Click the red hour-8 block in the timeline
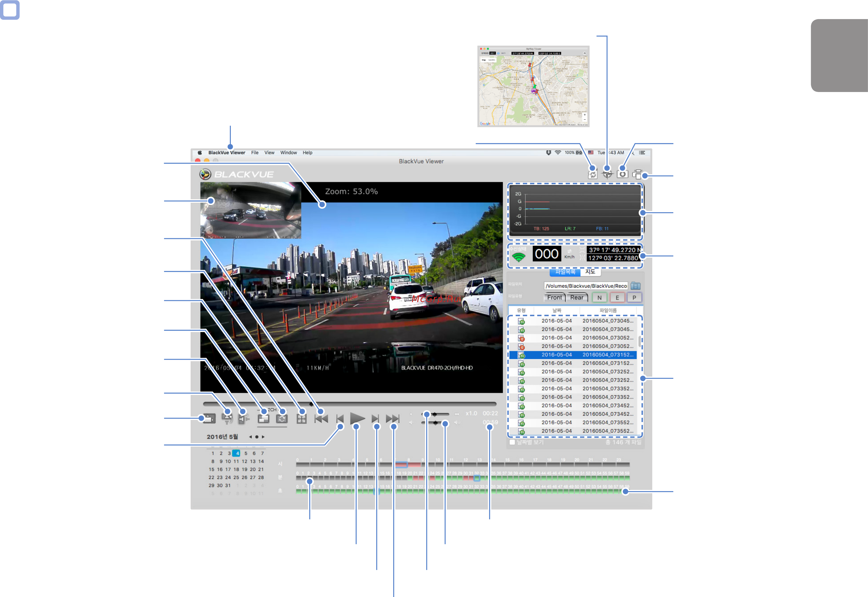This screenshot has width=868, height=597. point(414,465)
